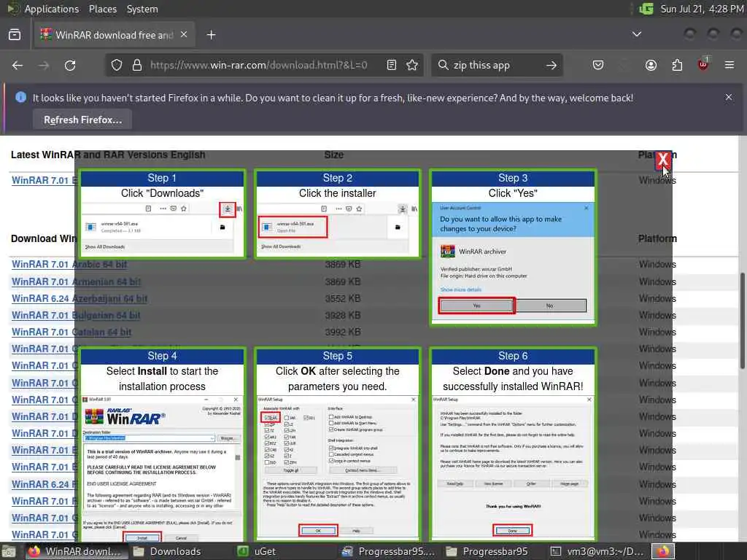Dismiss the Firefox refresh notification bar
Image resolution: width=747 pixels, height=560 pixels.
tap(729, 97)
